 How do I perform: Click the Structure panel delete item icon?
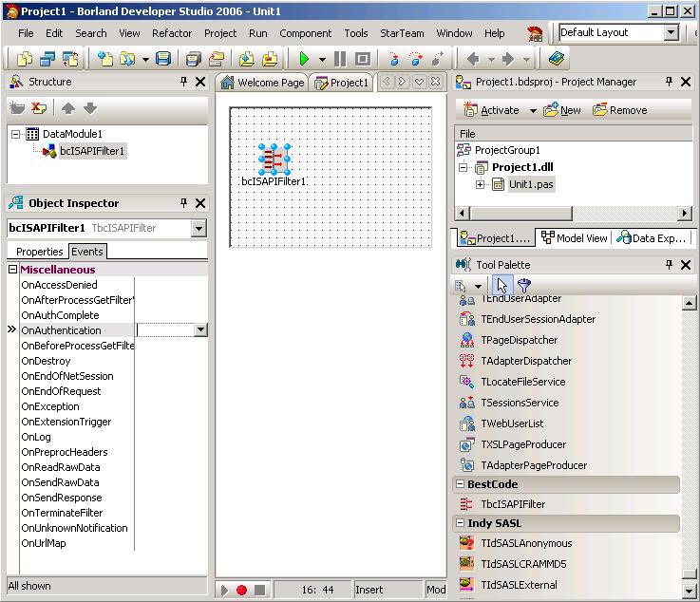[39, 108]
